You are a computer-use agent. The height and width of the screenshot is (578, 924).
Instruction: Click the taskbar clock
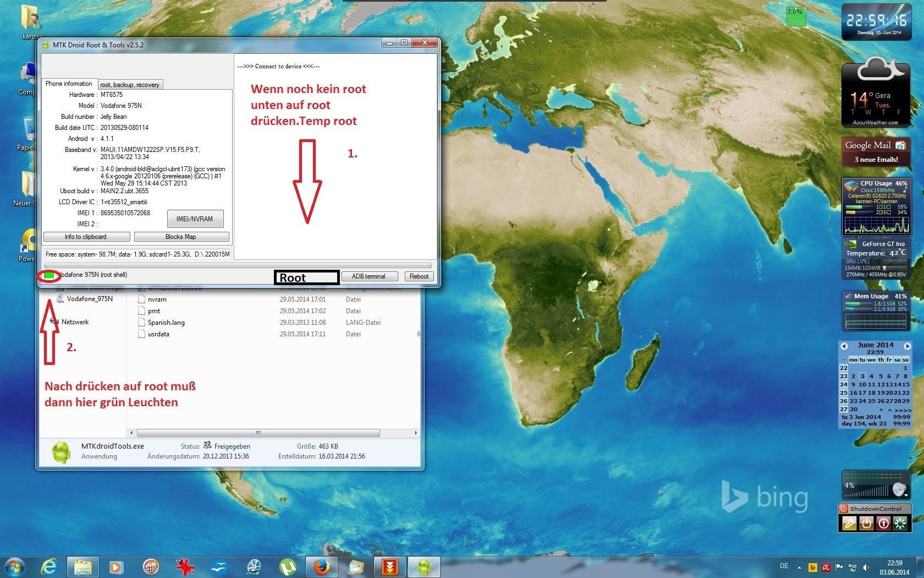[x=894, y=568]
